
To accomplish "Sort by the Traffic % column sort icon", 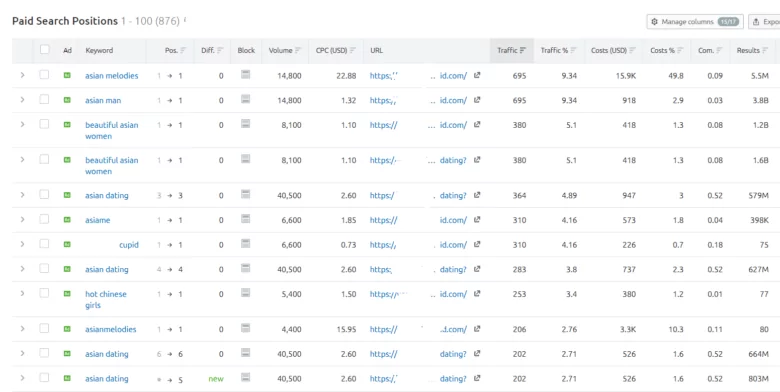I will tap(574, 50).
